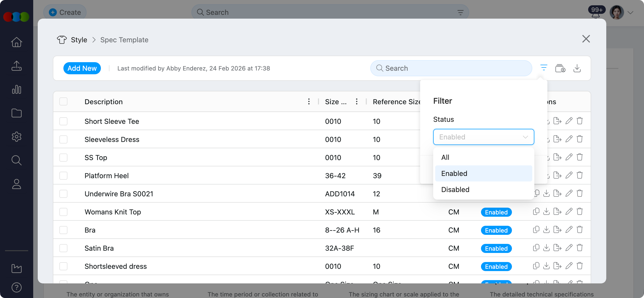Click the download icon in the toolbar
The image size is (644, 298).
(x=577, y=68)
